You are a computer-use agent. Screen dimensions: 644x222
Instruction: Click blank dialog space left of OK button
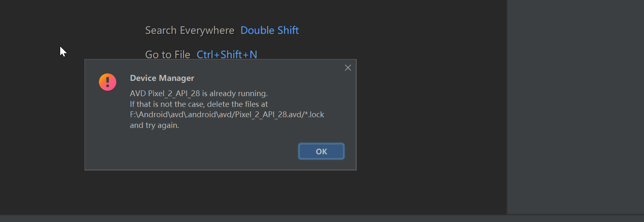coord(206,151)
